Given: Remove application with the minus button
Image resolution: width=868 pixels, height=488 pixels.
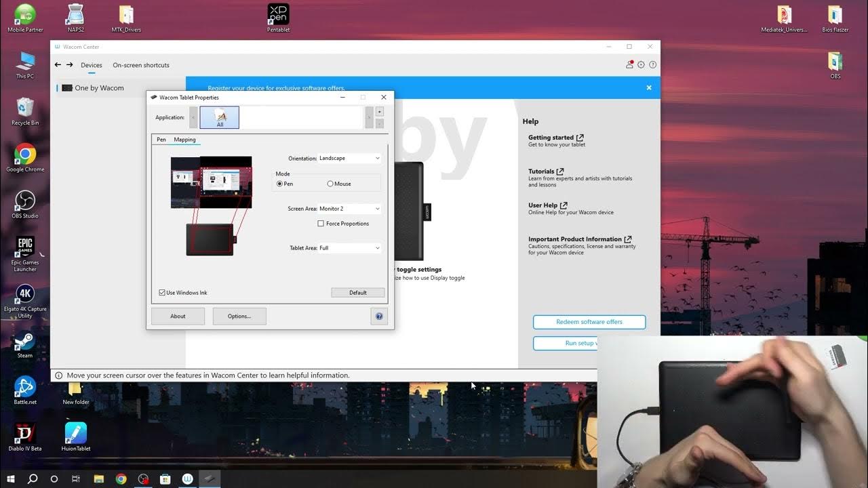Looking at the screenshot, I should 380,123.
